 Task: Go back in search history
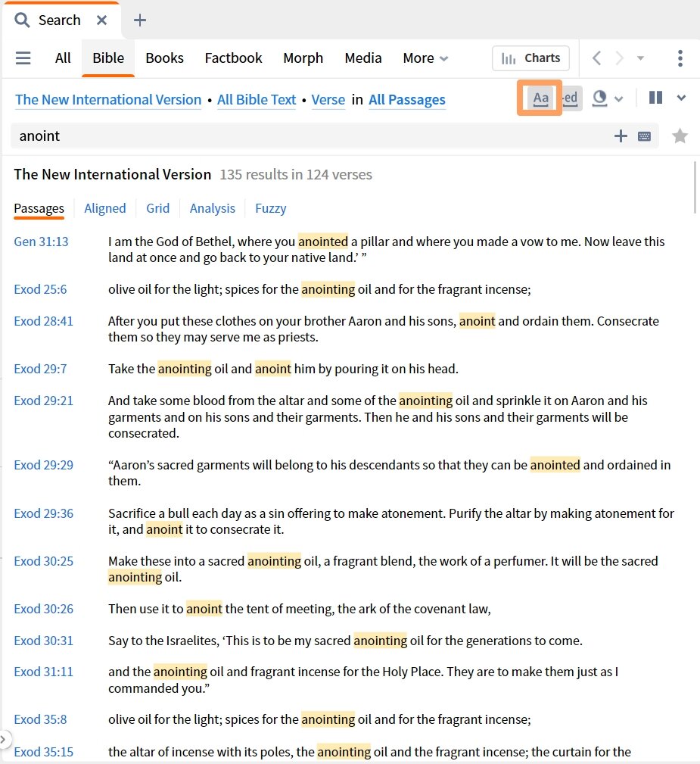pos(597,58)
